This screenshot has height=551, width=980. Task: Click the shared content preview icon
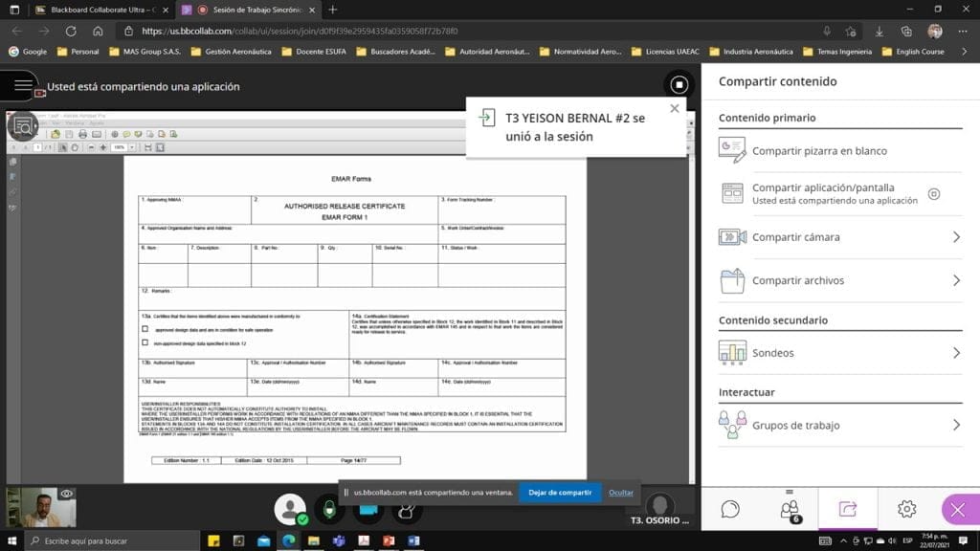22,124
